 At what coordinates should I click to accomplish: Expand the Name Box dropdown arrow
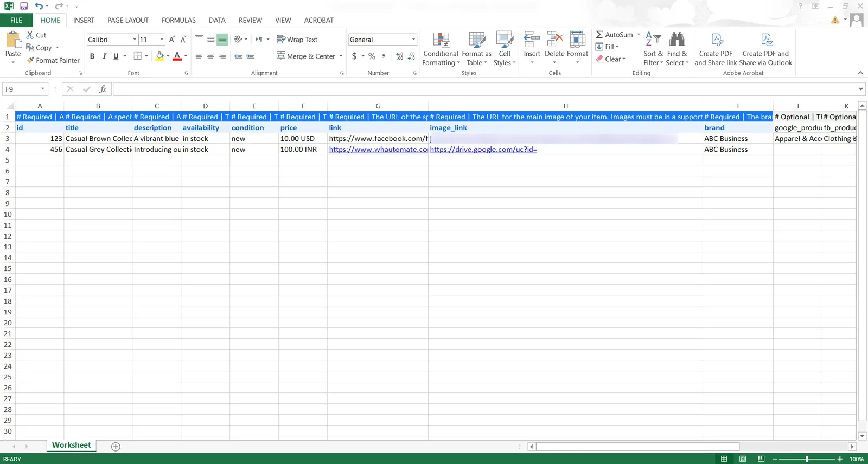pyautogui.click(x=42, y=89)
